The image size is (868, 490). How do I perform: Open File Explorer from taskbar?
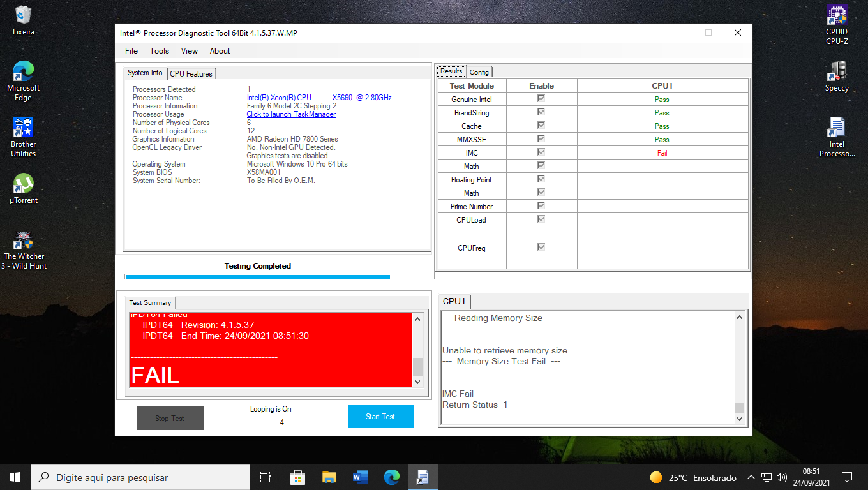329,477
